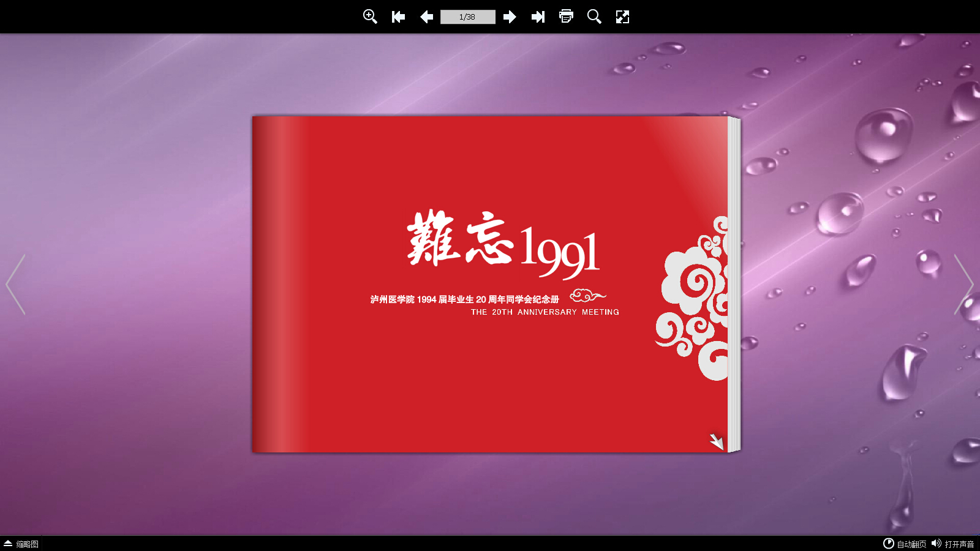Open the search tool
Image resolution: width=980 pixels, height=551 pixels.
click(x=594, y=17)
